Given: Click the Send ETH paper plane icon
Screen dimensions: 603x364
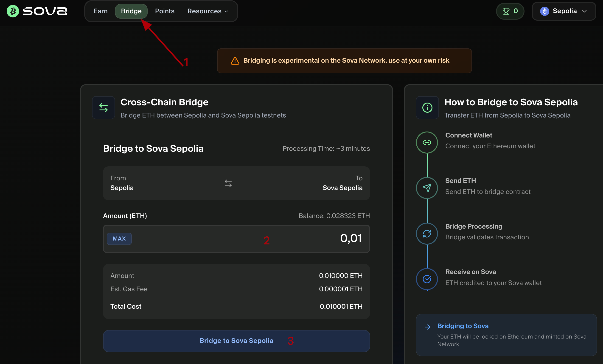Looking at the screenshot, I should pos(427,188).
